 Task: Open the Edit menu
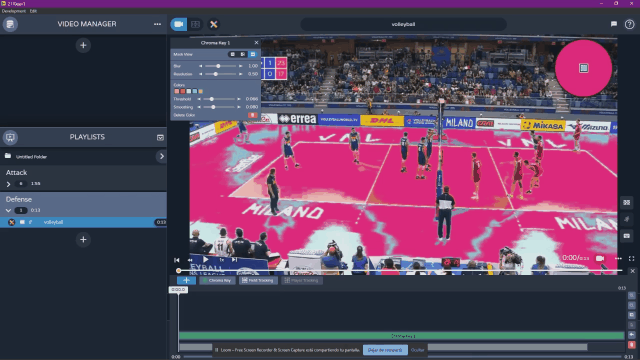(33, 11)
